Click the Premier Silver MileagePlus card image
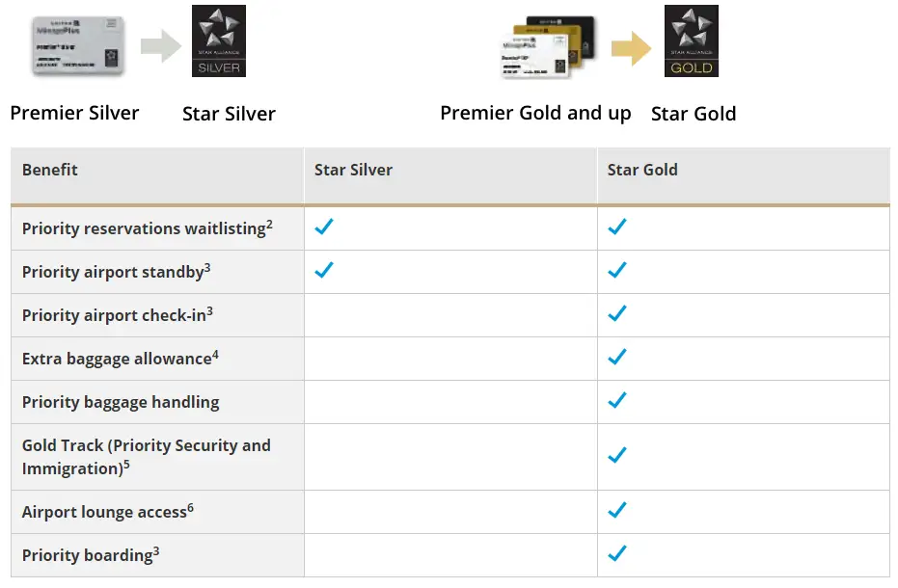Screen dimensions: 898x588 click(x=77, y=46)
